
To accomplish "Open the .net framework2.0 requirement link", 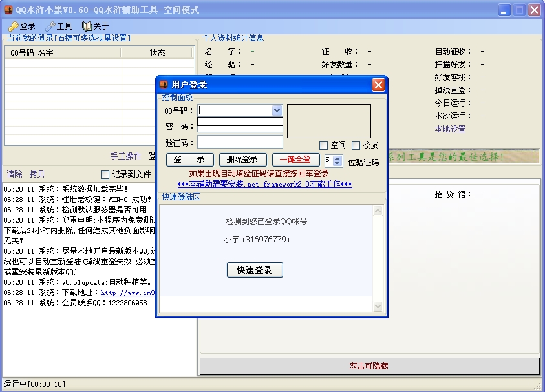I will pos(264,184).
